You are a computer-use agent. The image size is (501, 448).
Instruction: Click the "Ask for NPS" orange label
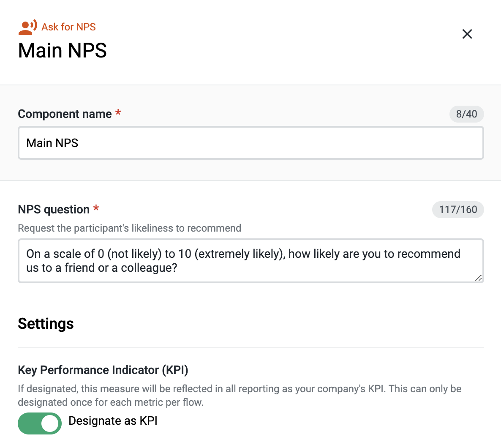tap(68, 27)
